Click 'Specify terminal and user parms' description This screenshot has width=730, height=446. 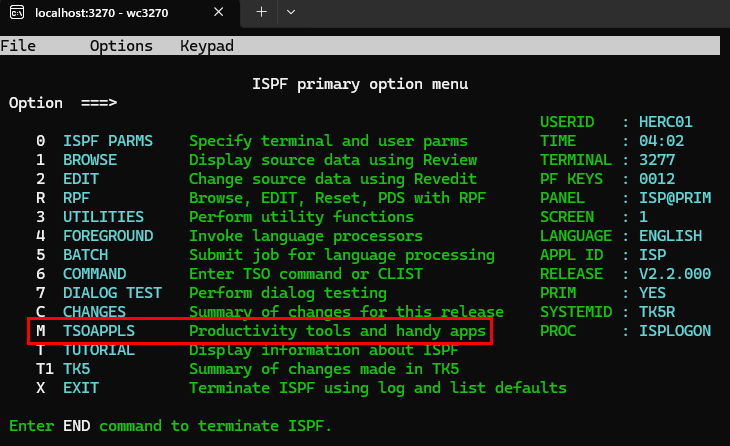(x=328, y=141)
